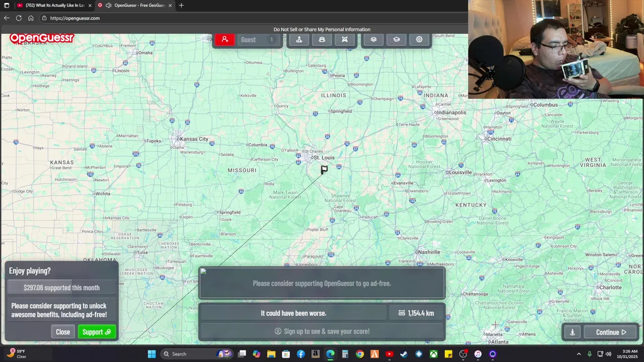Close the YouTube browser tab
The image size is (644, 362).
90,6
